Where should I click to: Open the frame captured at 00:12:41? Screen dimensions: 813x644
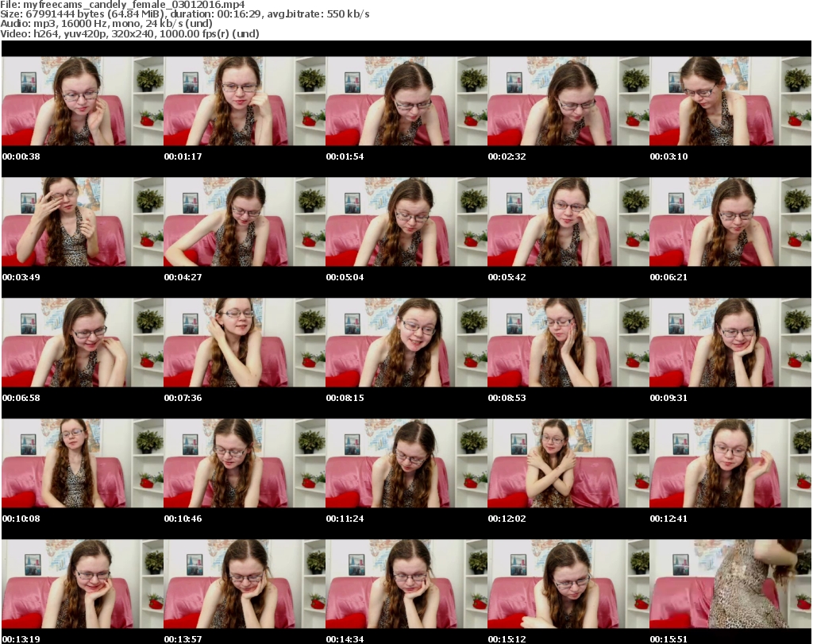730,463
